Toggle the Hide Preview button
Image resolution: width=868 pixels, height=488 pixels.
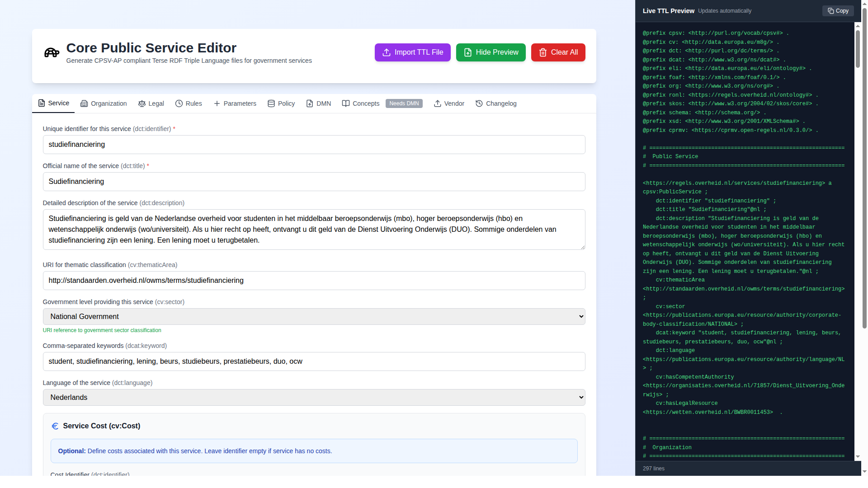[x=491, y=52]
